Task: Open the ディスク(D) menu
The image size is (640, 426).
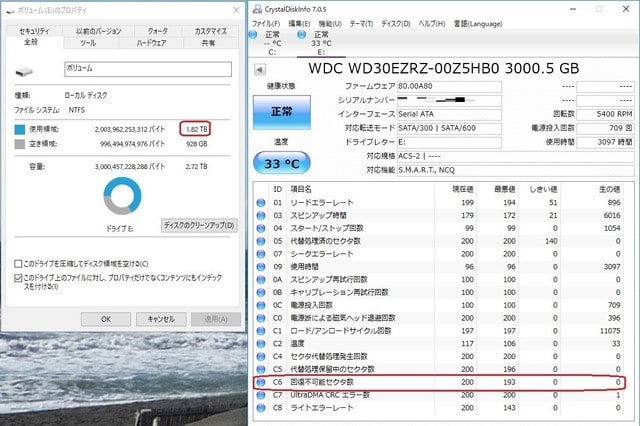Action: [x=396, y=24]
